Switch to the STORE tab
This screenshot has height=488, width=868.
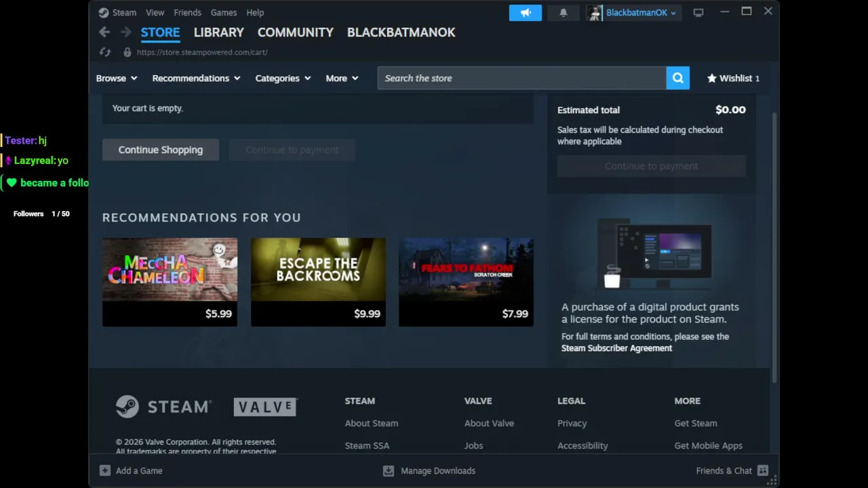point(160,33)
